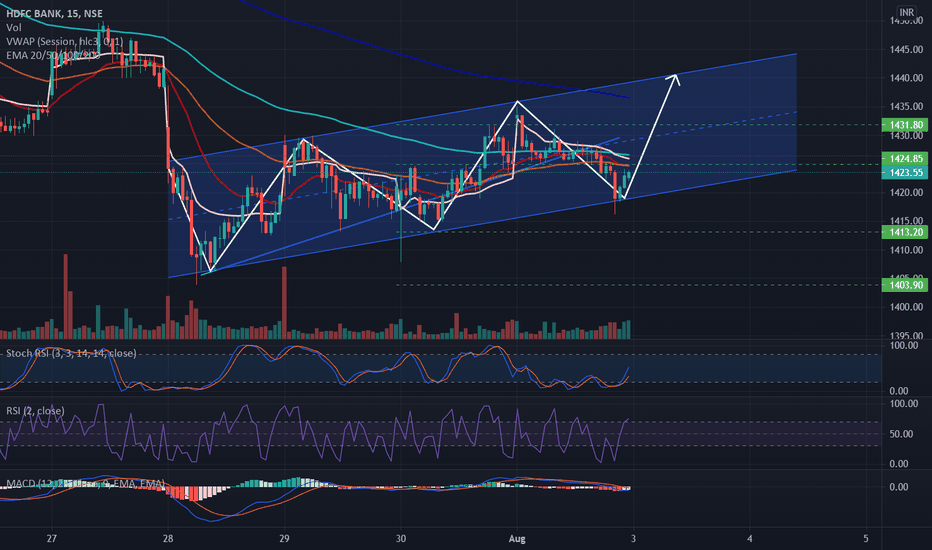The width and height of the screenshot is (932, 550).
Task: Click the 5 date label on time axis
Action: coord(865,539)
